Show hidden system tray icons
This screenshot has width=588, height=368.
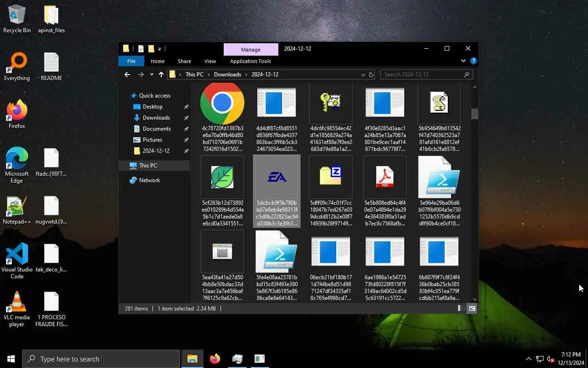(x=528, y=359)
